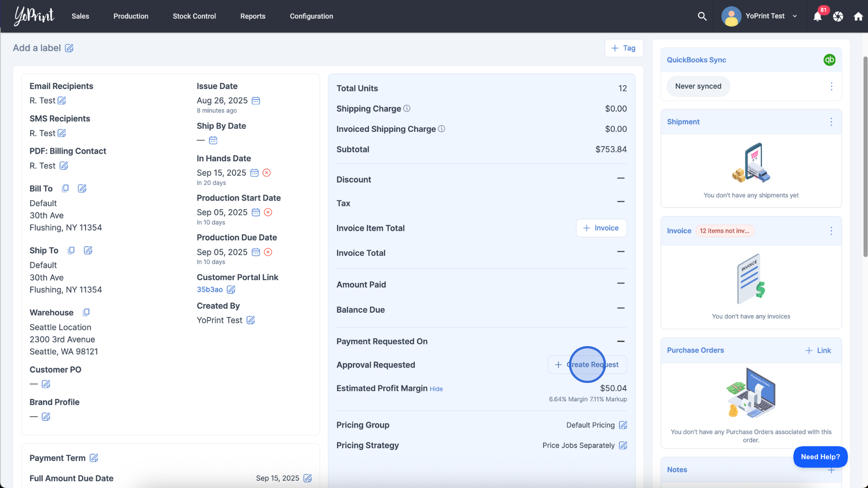868x488 pixels.
Task: Open the Production menu
Action: 131,16
